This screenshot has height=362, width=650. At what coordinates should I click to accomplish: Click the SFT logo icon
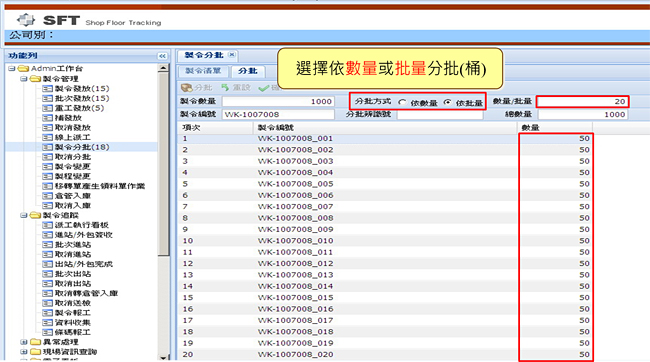click(26, 19)
